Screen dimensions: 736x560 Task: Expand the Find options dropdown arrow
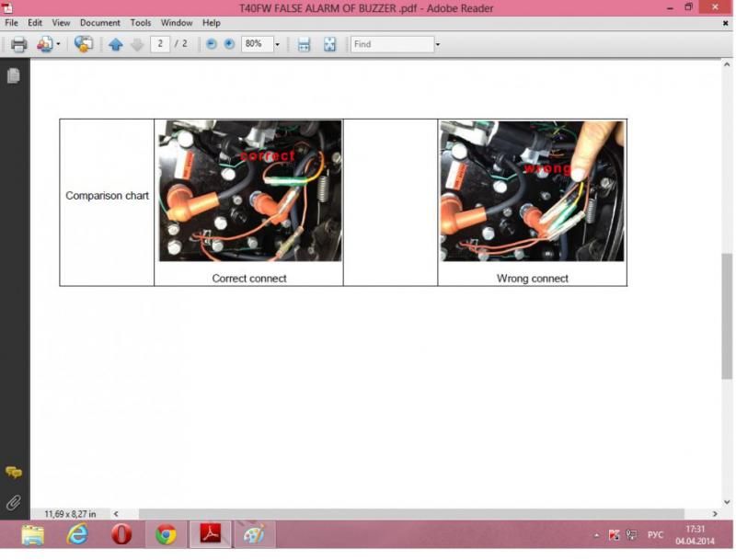[437, 44]
